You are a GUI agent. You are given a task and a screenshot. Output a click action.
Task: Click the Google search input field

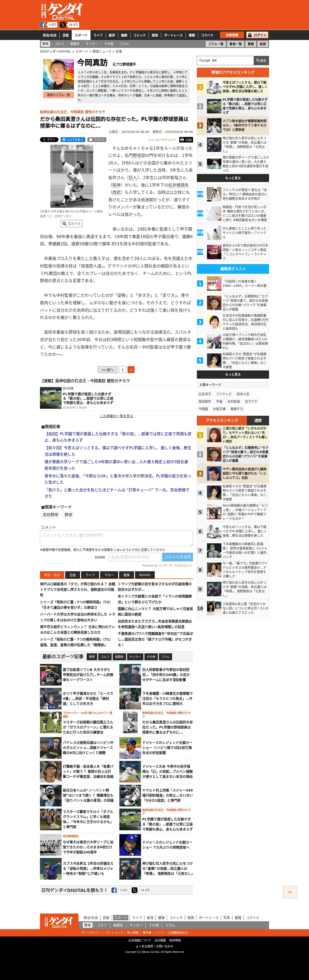(225, 60)
